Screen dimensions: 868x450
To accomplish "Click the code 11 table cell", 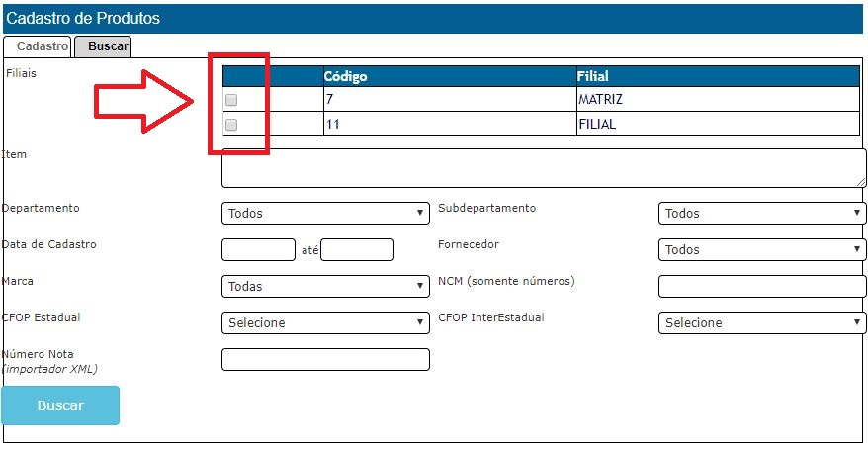I will click(449, 125).
